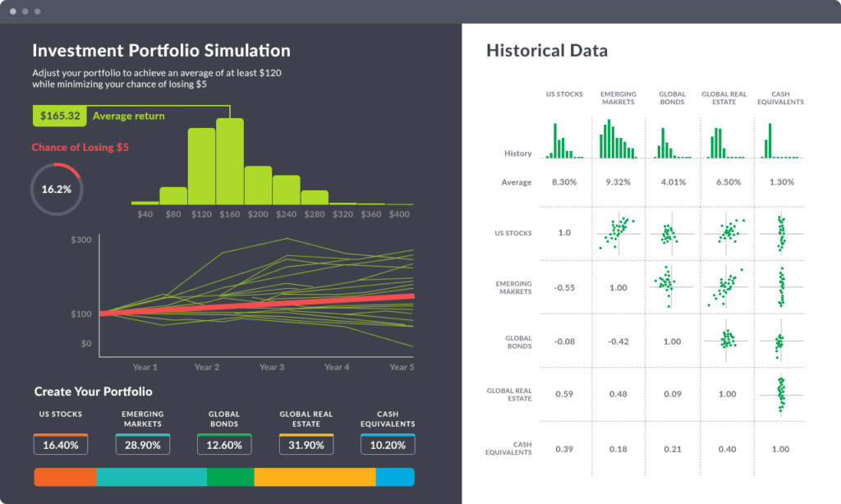The height and width of the screenshot is (504, 841).
Task: Click the 16.2% chance of losing gauge
Action: [57, 190]
